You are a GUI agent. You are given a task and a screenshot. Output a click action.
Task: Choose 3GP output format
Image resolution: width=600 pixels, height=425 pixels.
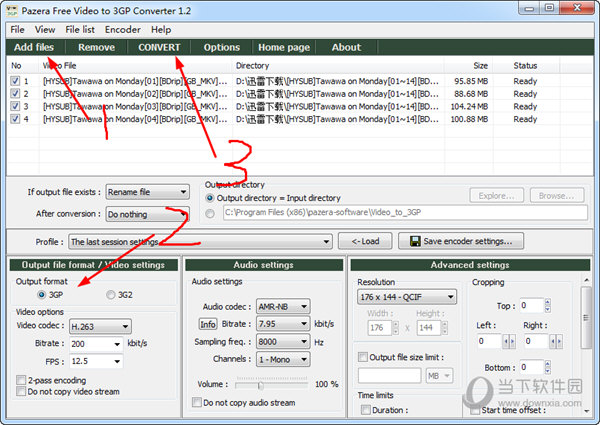pyautogui.click(x=41, y=295)
